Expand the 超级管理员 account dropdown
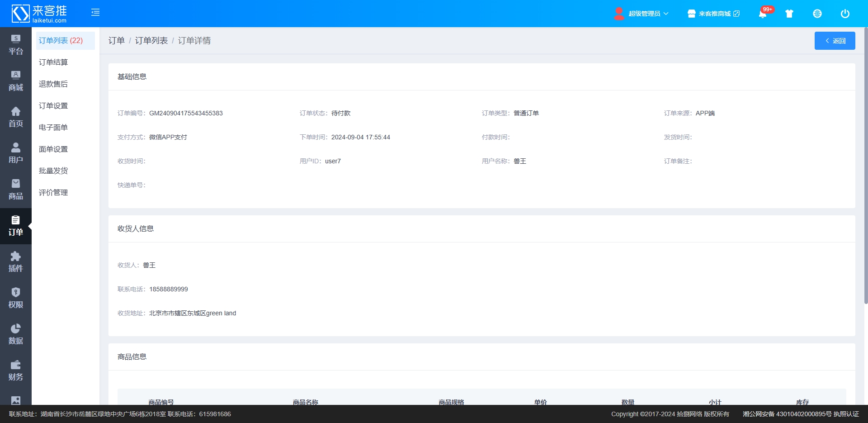The height and width of the screenshot is (423, 868). [642, 14]
